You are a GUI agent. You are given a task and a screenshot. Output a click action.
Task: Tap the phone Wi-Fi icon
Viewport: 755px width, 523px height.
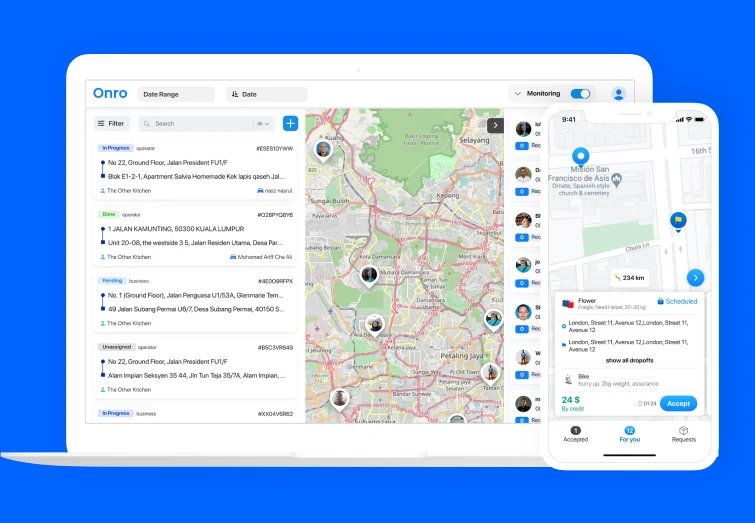coord(689,119)
